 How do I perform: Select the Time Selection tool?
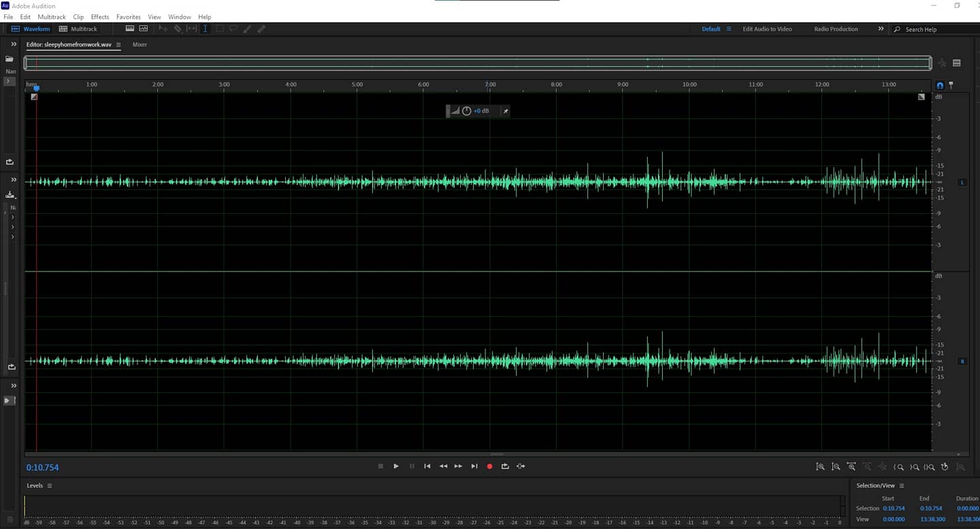pyautogui.click(x=205, y=29)
